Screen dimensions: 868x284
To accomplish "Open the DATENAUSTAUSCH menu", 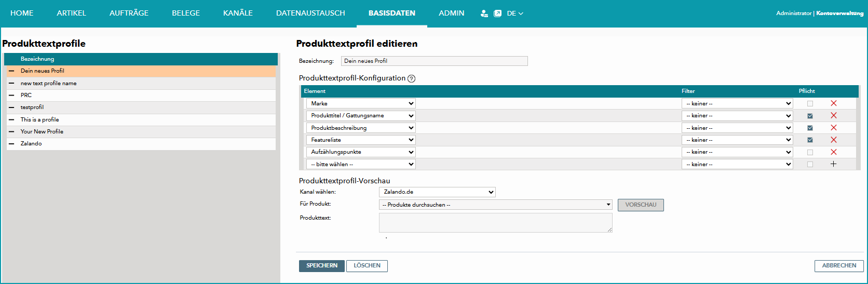I will (310, 13).
